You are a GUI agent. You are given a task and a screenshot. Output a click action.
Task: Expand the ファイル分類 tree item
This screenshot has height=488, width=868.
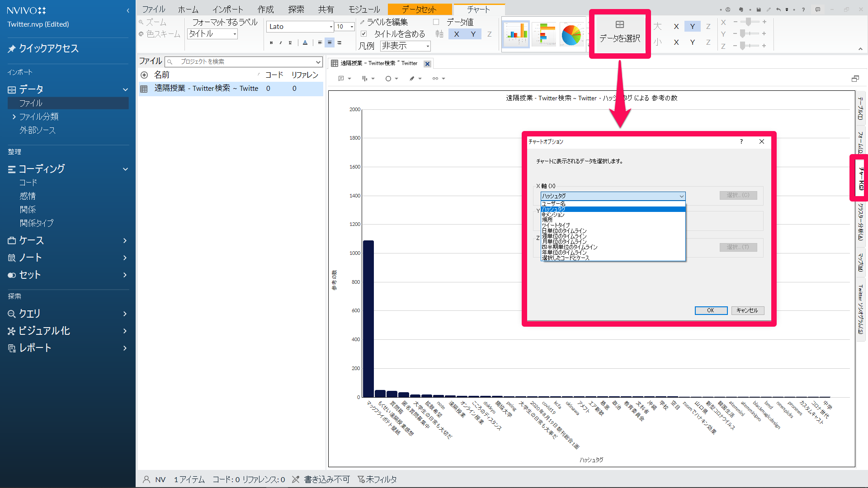click(14, 117)
